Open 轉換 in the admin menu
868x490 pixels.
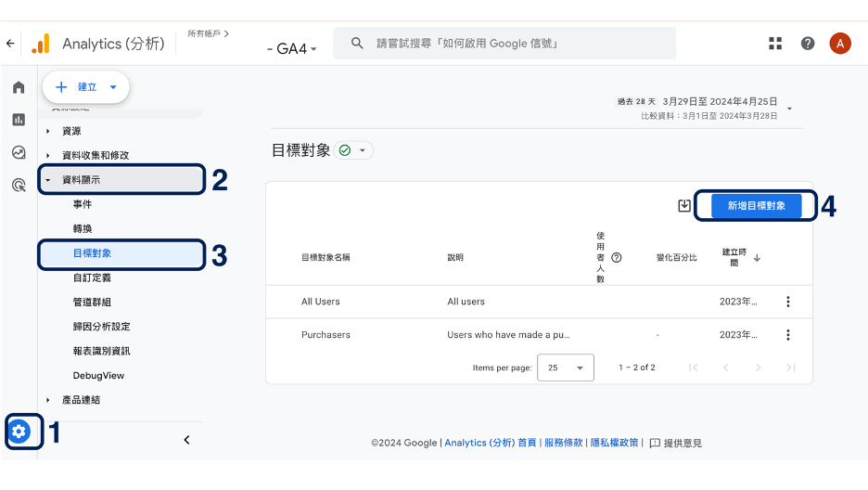[x=83, y=228]
